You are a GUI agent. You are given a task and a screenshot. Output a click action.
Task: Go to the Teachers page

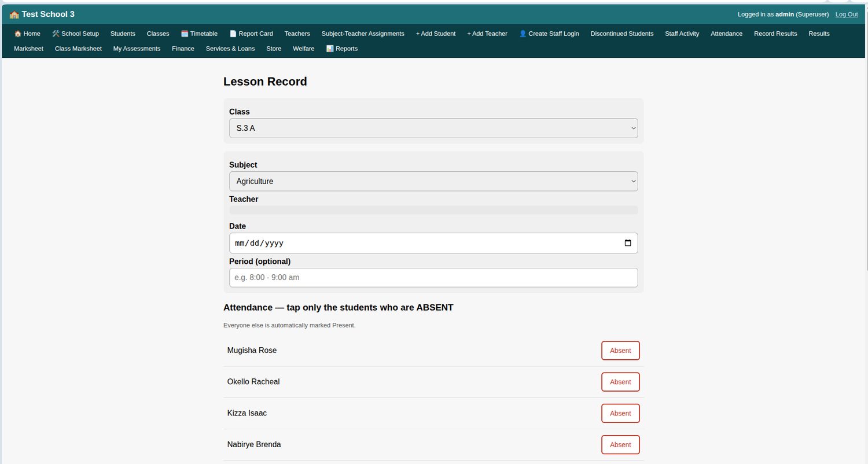[297, 34]
